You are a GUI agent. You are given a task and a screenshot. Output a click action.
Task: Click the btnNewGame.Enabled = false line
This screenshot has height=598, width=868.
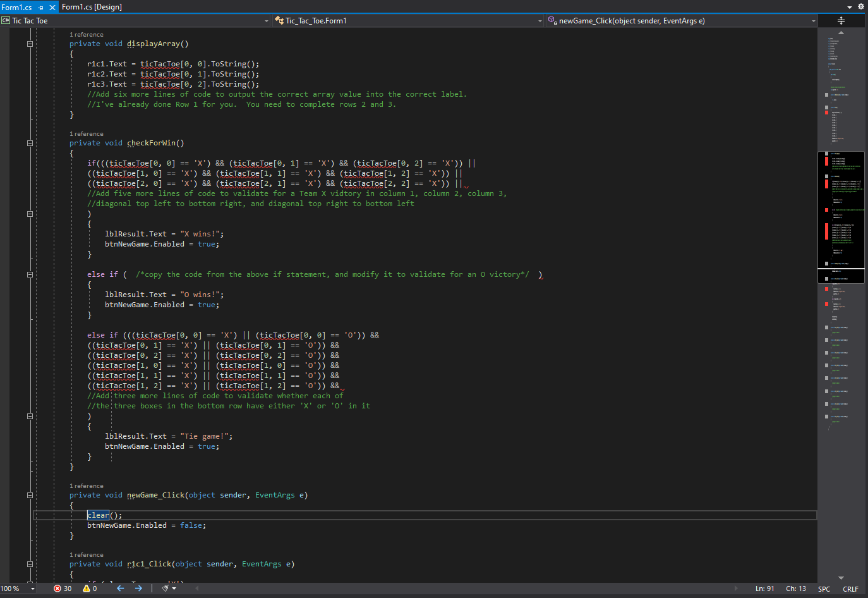point(147,525)
